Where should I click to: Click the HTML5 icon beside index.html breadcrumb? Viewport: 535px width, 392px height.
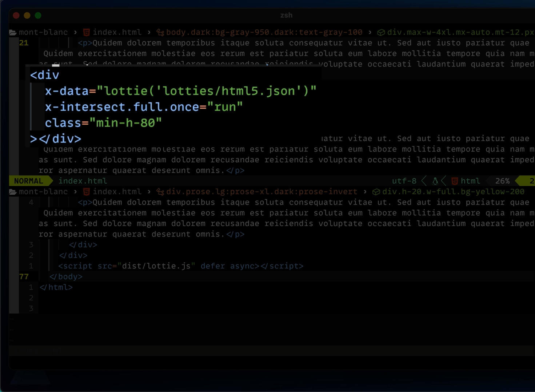click(86, 32)
